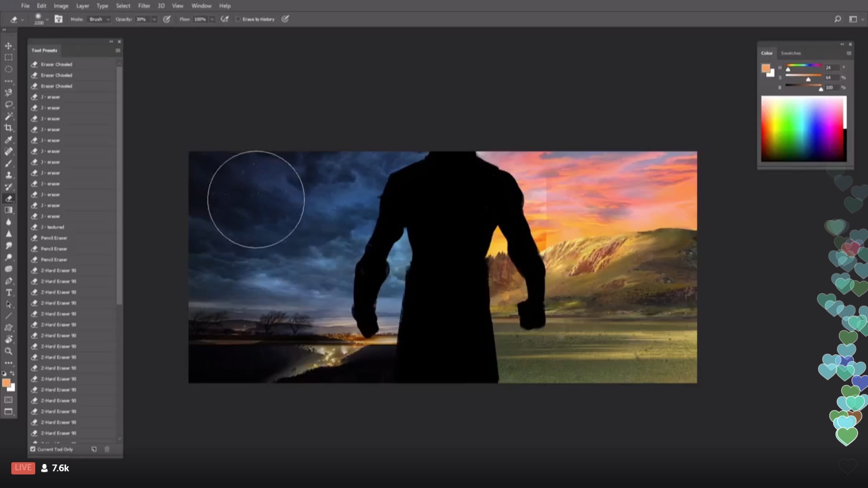Viewport: 868px width, 488px height.
Task: Enable the Erase to History checkbox
Action: pyautogui.click(x=238, y=19)
